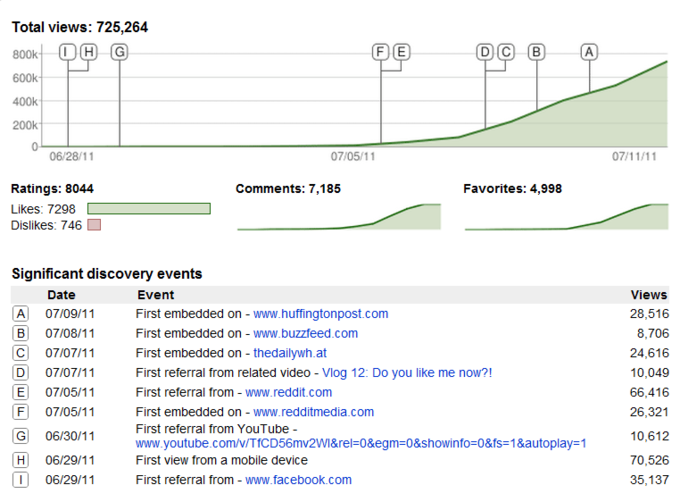Click the red Dislikes bar
The image size is (680, 502).
coord(94,225)
